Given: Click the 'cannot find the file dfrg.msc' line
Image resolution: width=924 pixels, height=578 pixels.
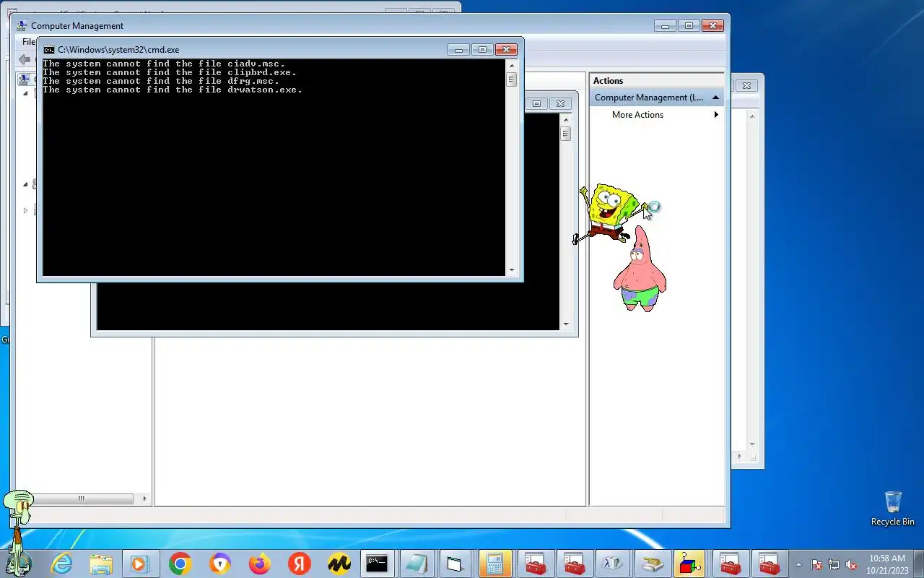Looking at the screenshot, I should pyautogui.click(x=161, y=81).
